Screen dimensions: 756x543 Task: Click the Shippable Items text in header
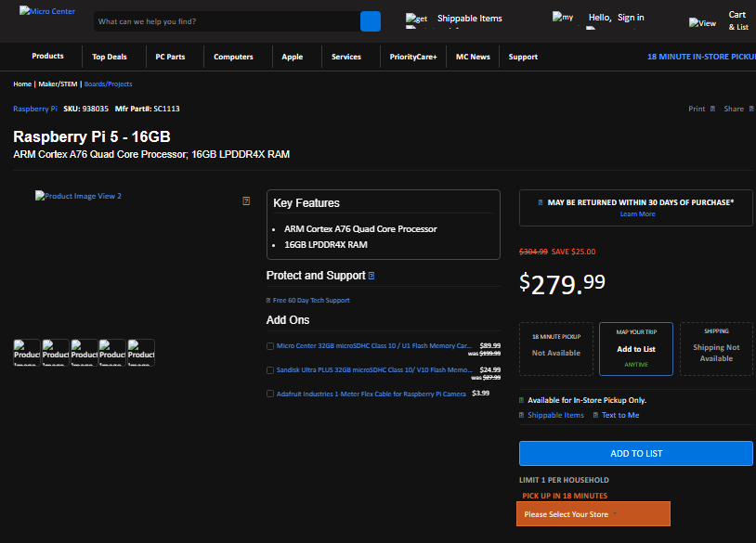click(470, 19)
